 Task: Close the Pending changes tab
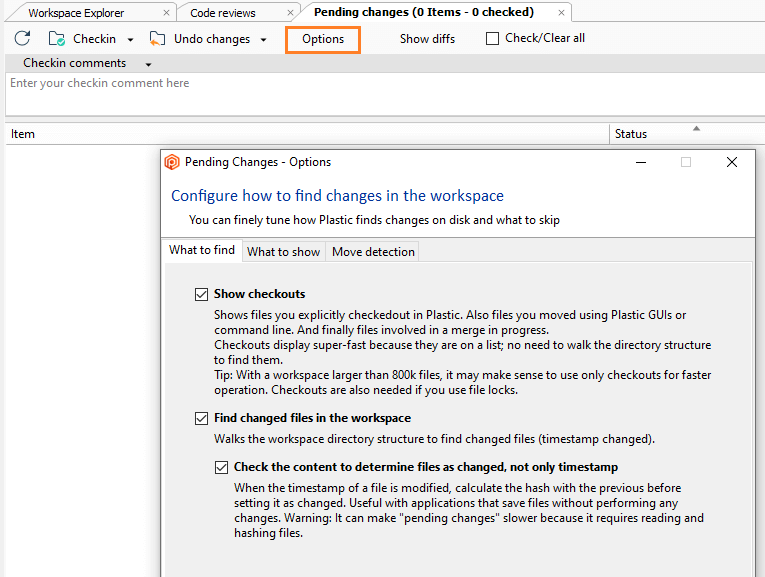(562, 13)
